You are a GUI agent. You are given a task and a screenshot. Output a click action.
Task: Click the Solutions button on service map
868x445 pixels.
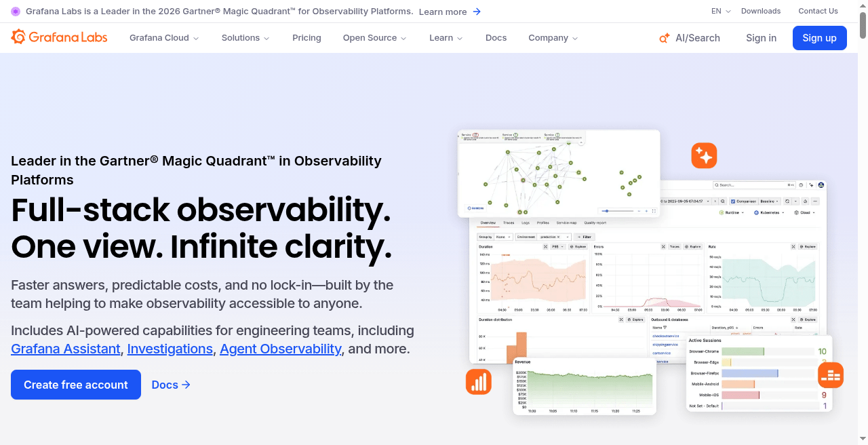(476, 208)
